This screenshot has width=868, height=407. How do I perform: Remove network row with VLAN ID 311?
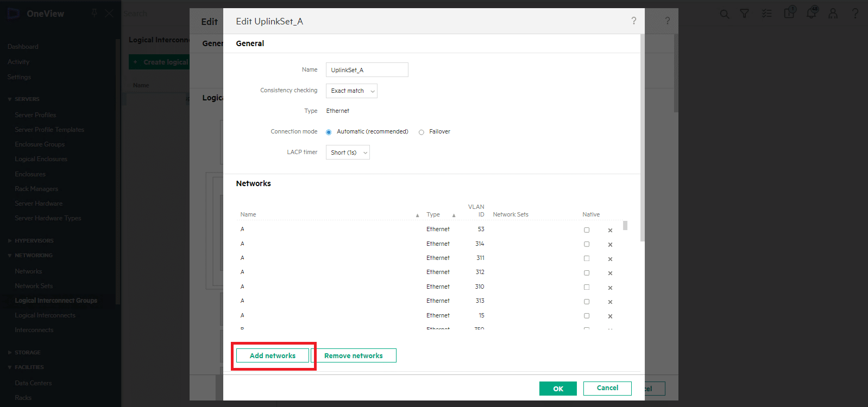click(610, 259)
